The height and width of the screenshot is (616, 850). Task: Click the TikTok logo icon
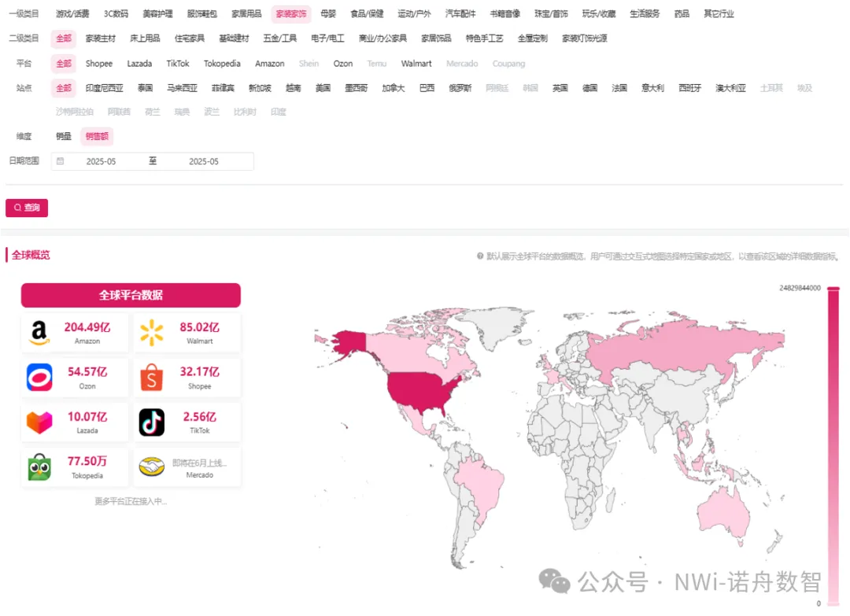pos(152,422)
